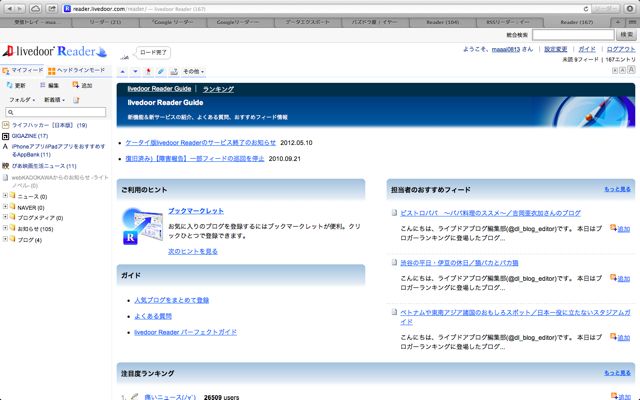Expand the ブログ (4) folder
This screenshot has height=400, width=640.
5,240
